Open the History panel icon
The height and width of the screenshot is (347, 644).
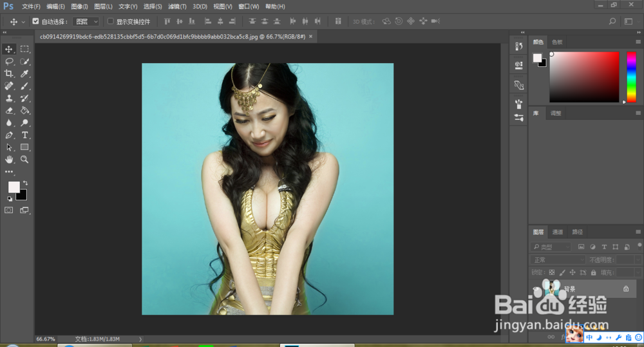[x=518, y=46]
